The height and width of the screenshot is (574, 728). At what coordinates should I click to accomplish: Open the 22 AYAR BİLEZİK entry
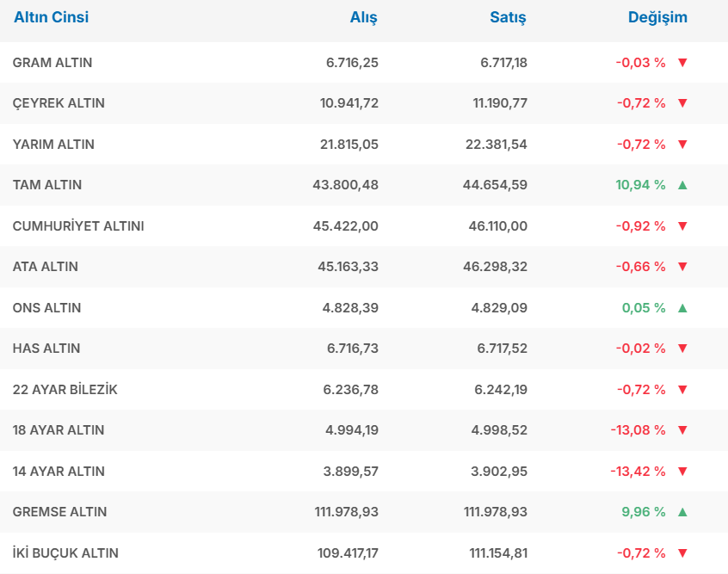click(65, 390)
